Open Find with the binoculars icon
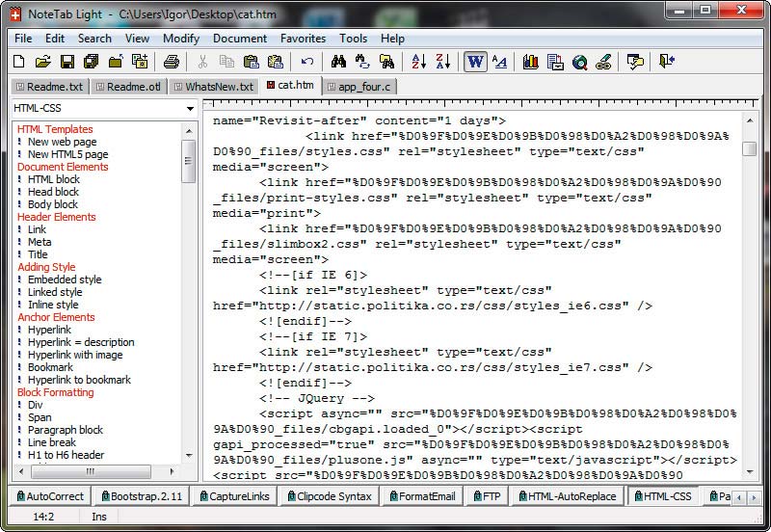The image size is (771, 532). [338, 62]
